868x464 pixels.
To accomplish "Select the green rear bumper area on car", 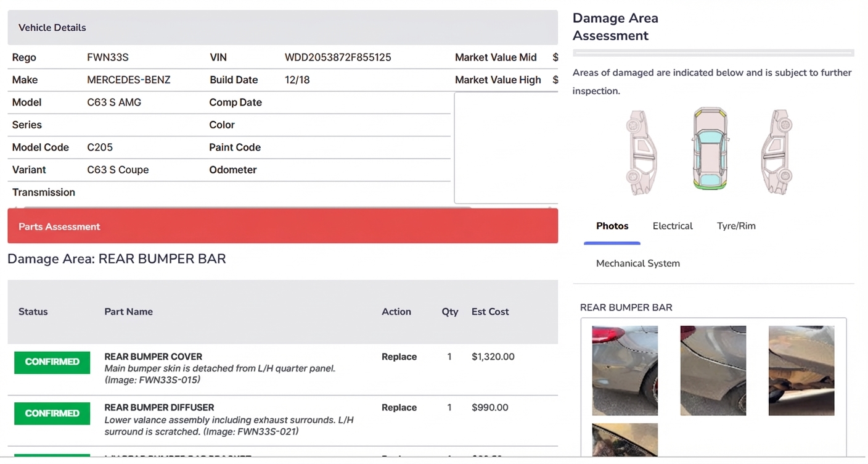I will (x=710, y=184).
